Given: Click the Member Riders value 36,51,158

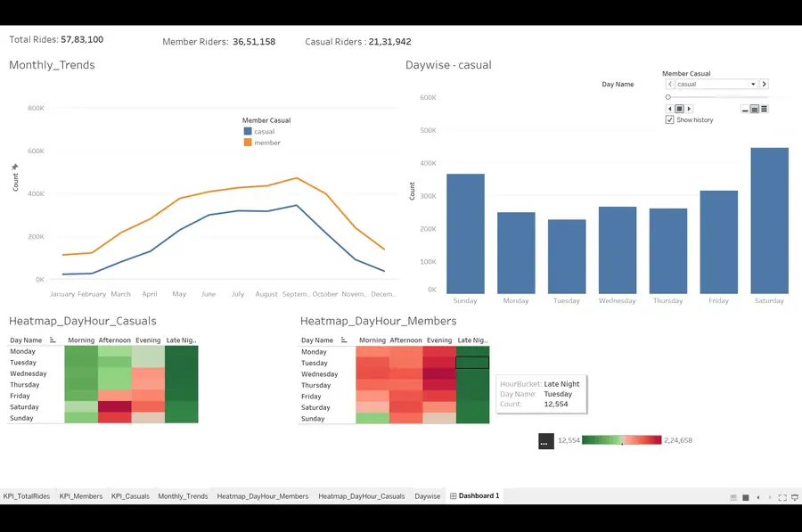Looking at the screenshot, I should [x=254, y=42].
